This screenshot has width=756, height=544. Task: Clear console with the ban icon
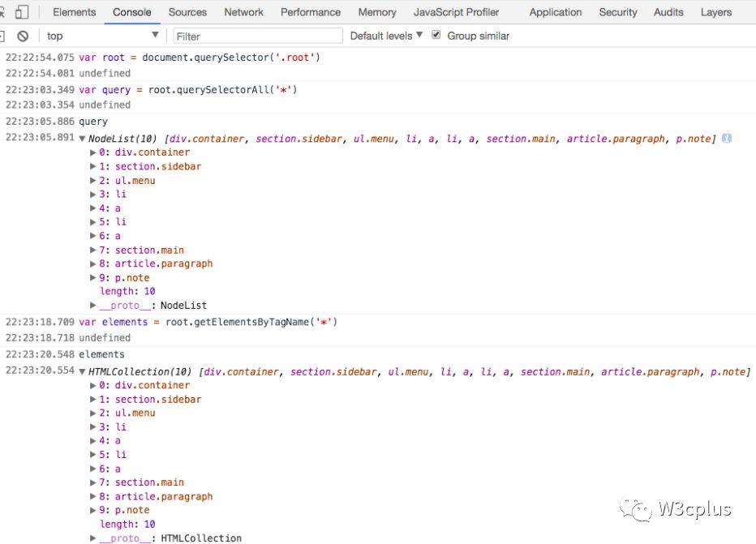(23, 36)
